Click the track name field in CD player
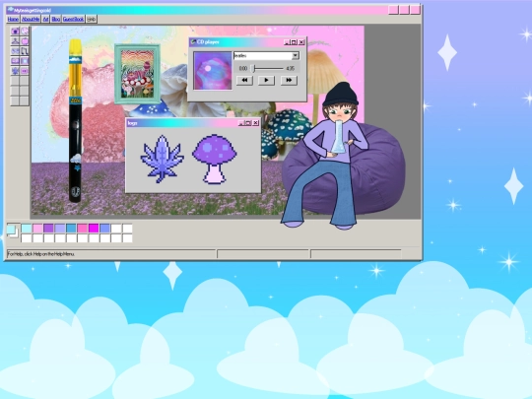The height and width of the screenshot is (399, 532). click(263, 55)
